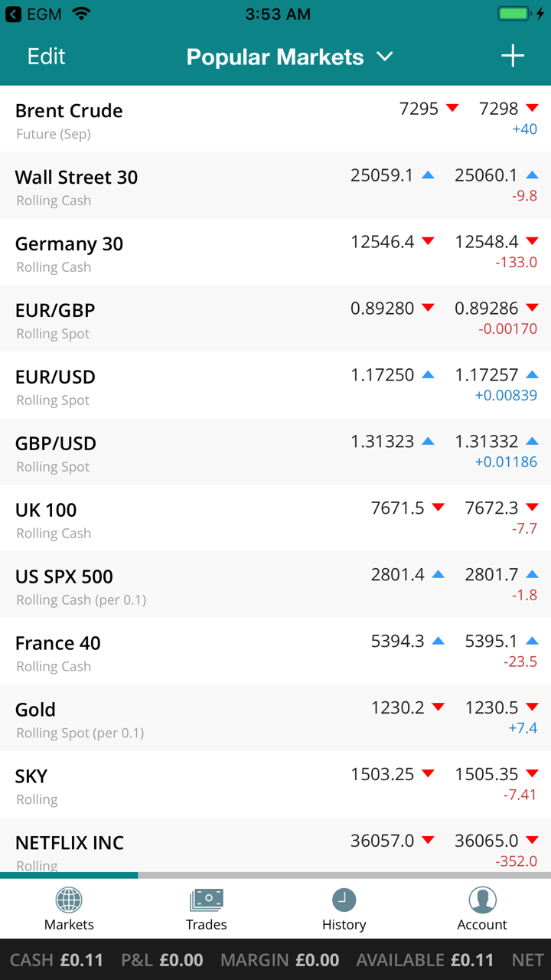
Task: Open the Trades cash icon
Action: pos(207,900)
